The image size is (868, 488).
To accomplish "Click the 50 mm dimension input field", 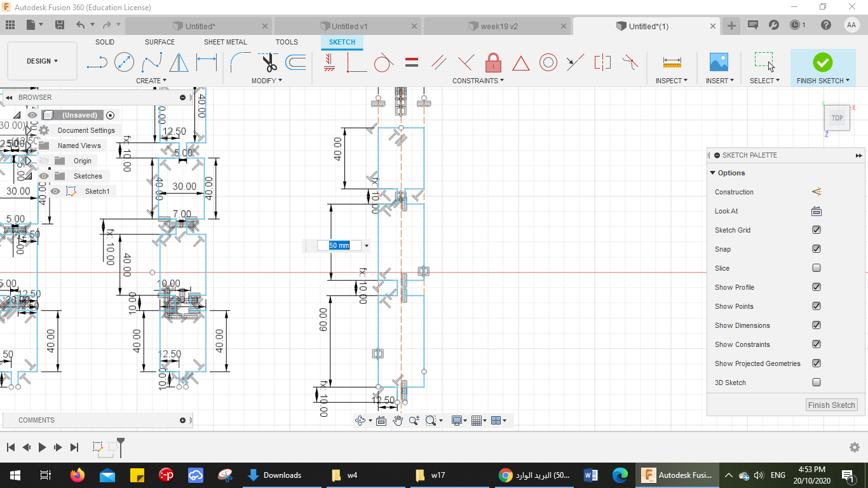I will point(339,246).
